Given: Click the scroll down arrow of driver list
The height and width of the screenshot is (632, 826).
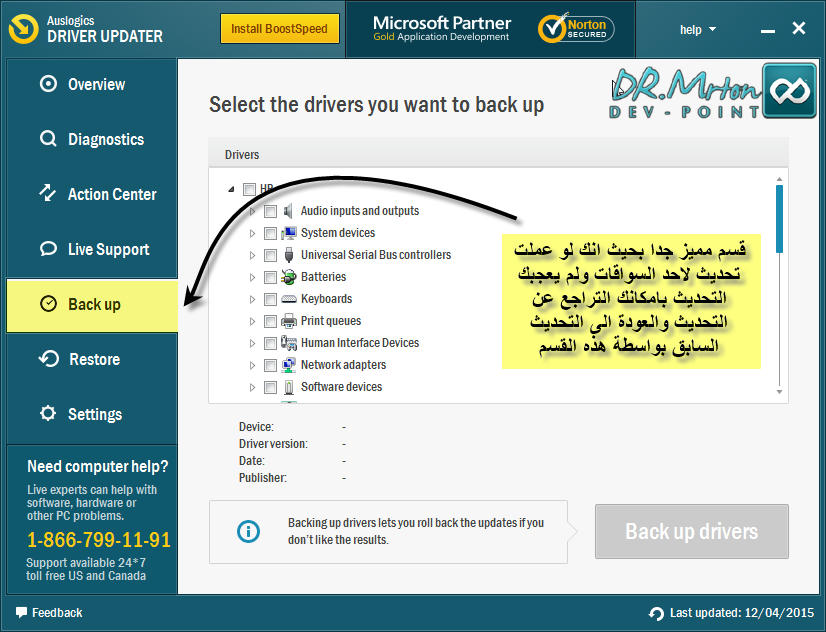Looking at the screenshot, I should coord(779,392).
